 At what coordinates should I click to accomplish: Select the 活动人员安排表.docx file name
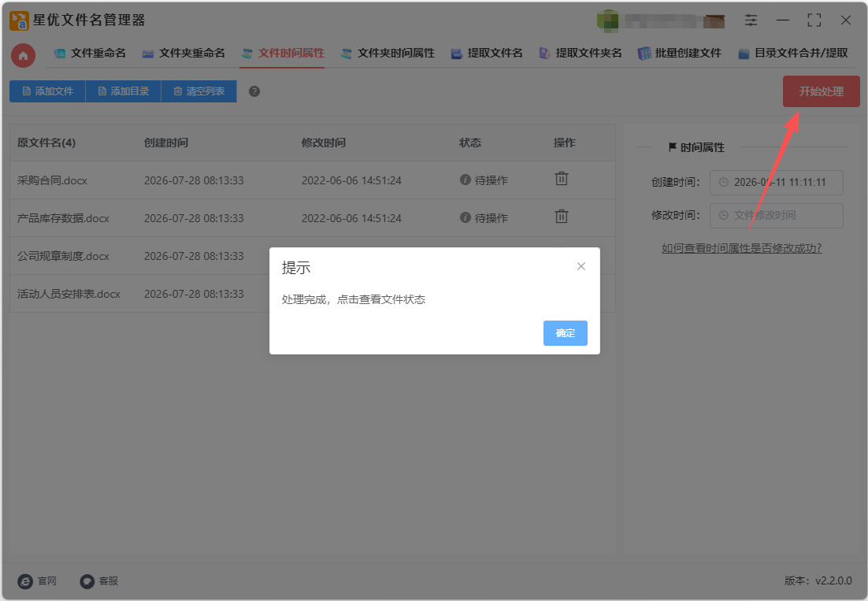tap(69, 294)
